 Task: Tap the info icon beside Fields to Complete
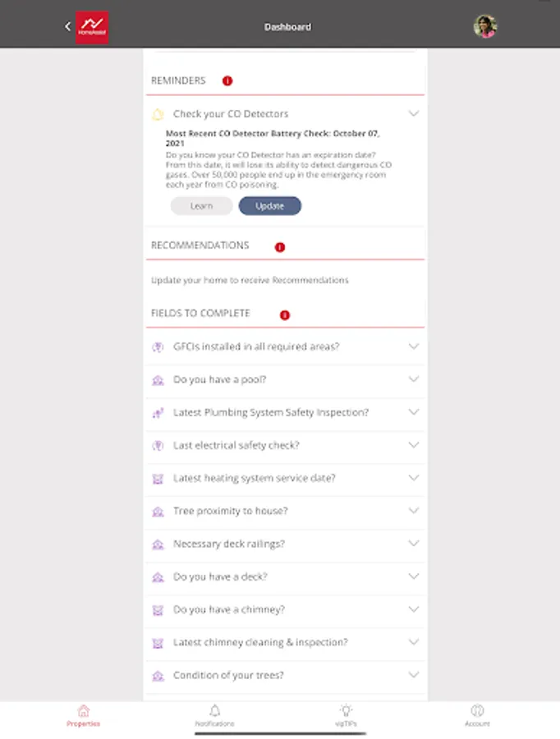pos(285,314)
